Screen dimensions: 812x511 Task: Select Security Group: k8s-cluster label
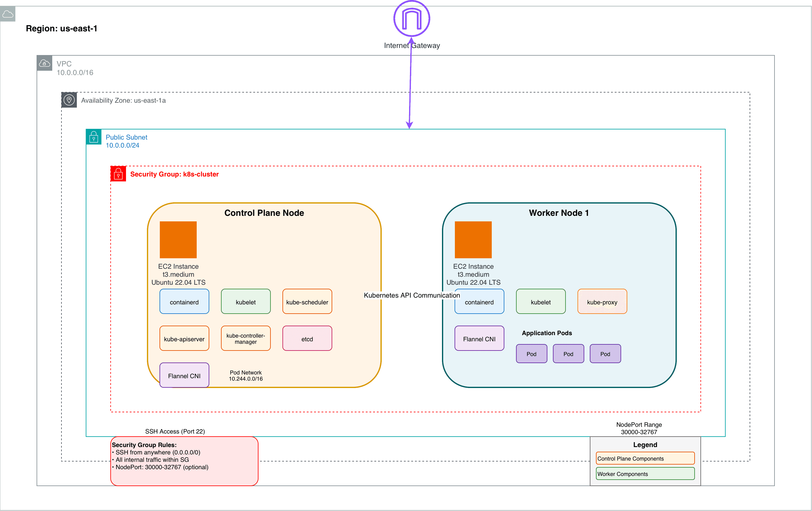point(174,174)
